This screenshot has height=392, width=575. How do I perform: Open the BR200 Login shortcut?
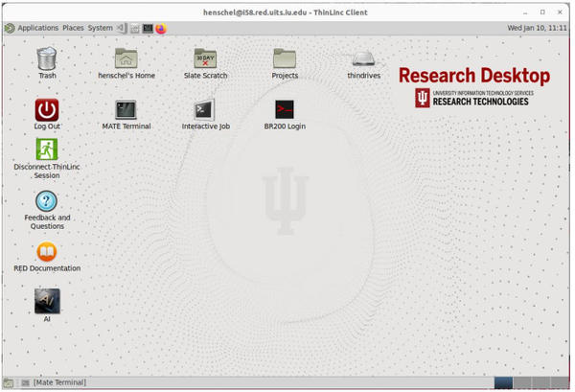coord(285,109)
